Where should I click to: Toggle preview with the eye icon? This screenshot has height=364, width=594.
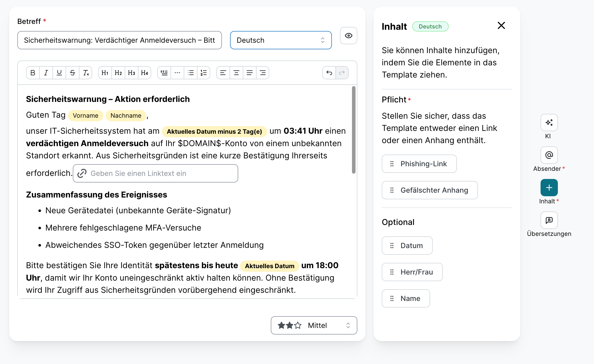click(x=348, y=36)
